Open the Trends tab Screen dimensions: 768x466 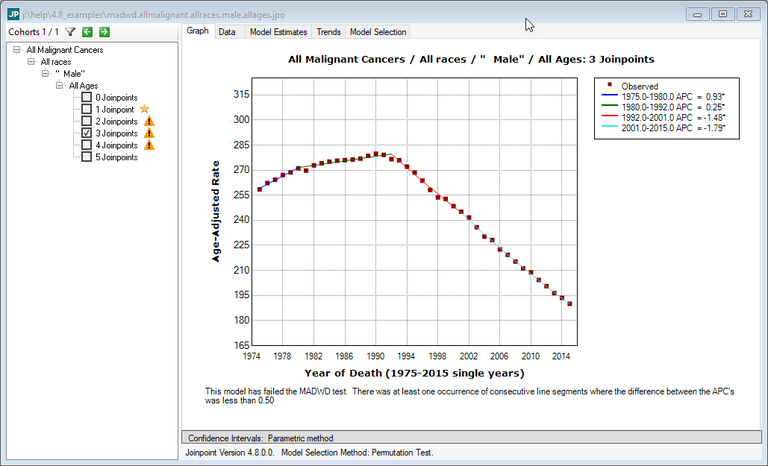[x=328, y=32]
